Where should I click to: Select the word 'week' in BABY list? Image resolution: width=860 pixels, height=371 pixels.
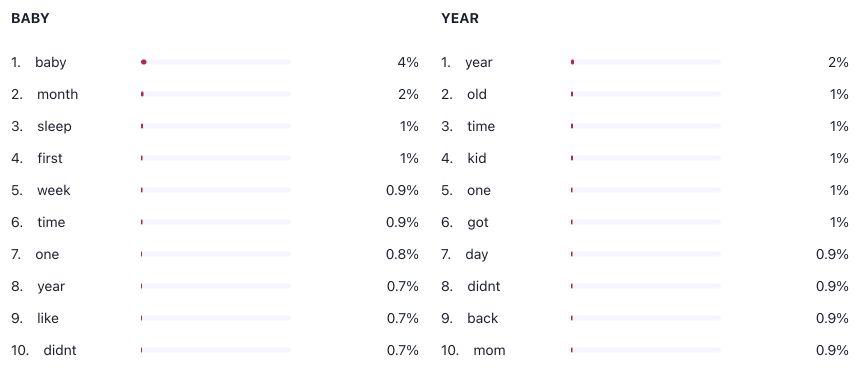pyautogui.click(x=54, y=190)
